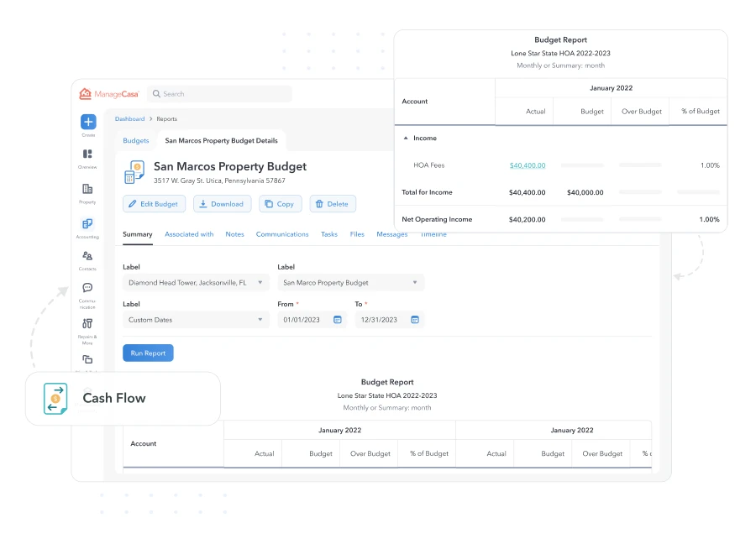Open the Messages tab
The height and width of the screenshot is (544, 756).
pyautogui.click(x=392, y=235)
